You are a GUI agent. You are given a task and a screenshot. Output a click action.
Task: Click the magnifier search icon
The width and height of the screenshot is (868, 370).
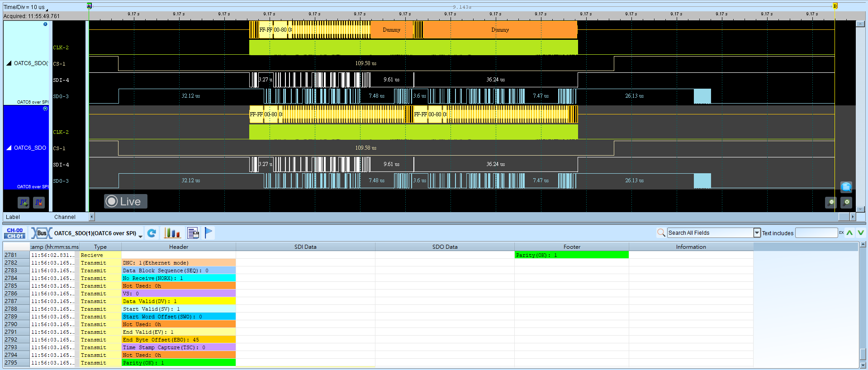[661, 232]
